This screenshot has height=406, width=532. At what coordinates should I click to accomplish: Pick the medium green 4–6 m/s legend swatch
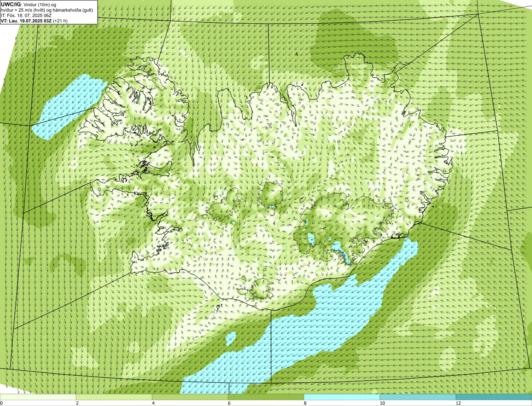(x=190, y=397)
